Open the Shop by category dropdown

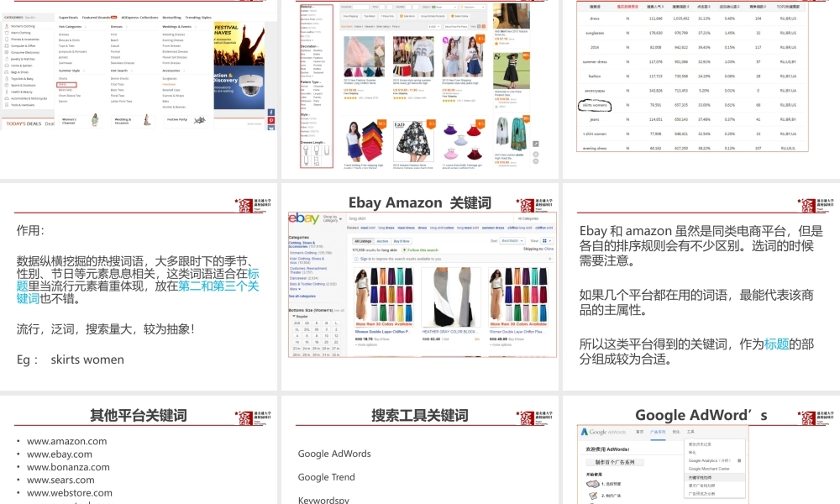coord(331,218)
